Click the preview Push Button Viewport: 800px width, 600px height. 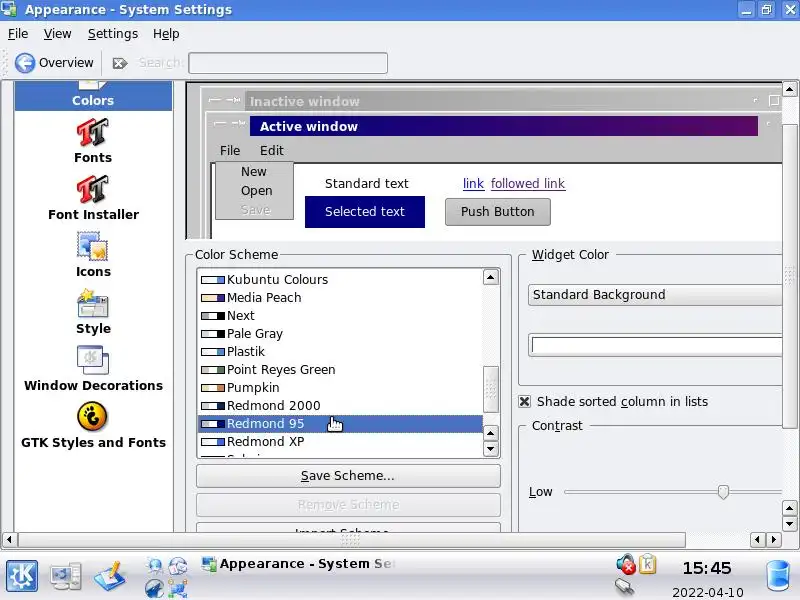497,212
